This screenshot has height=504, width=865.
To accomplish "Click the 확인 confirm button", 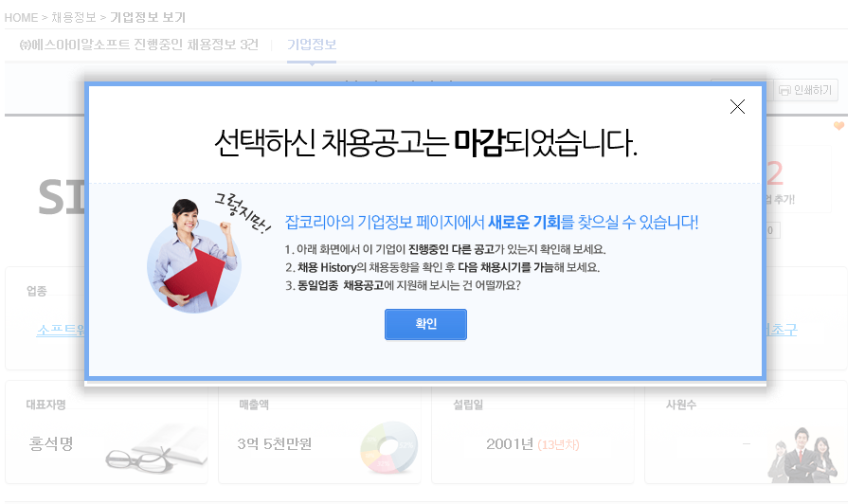I will [425, 324].
